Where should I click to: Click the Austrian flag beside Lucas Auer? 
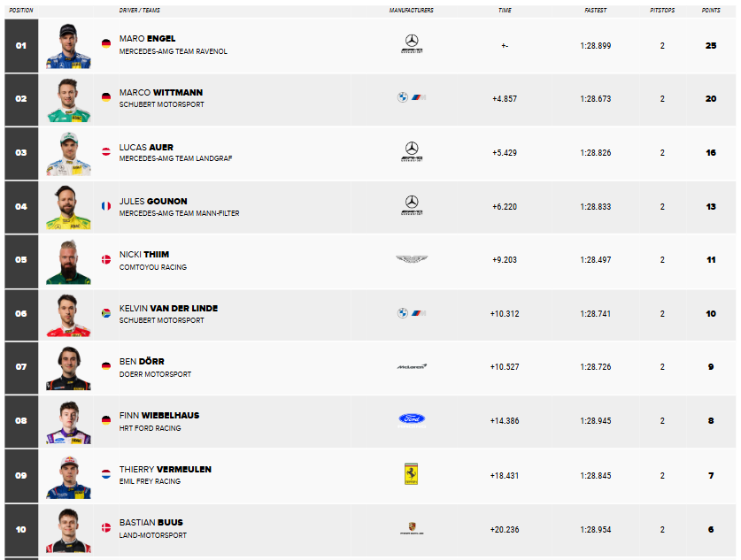[x=106, y=151]
